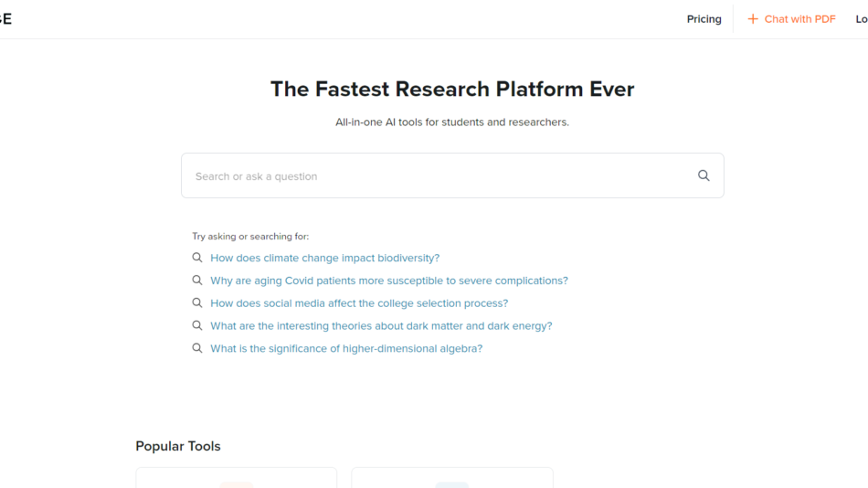Click the site logo in the top-left corner
This screenshot has width=868, height=488.
(x=5, y=19)
